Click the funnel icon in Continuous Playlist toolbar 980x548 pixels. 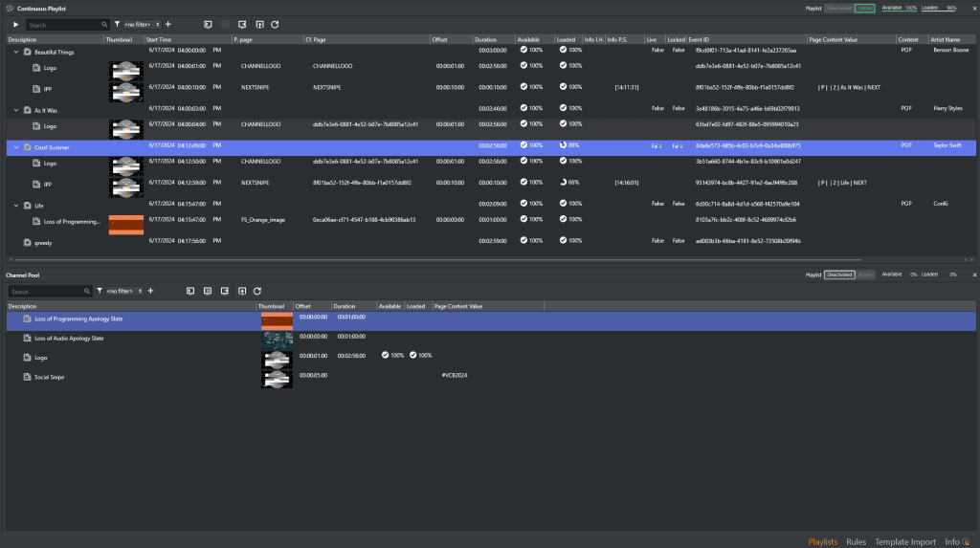(x=117, y=24)
